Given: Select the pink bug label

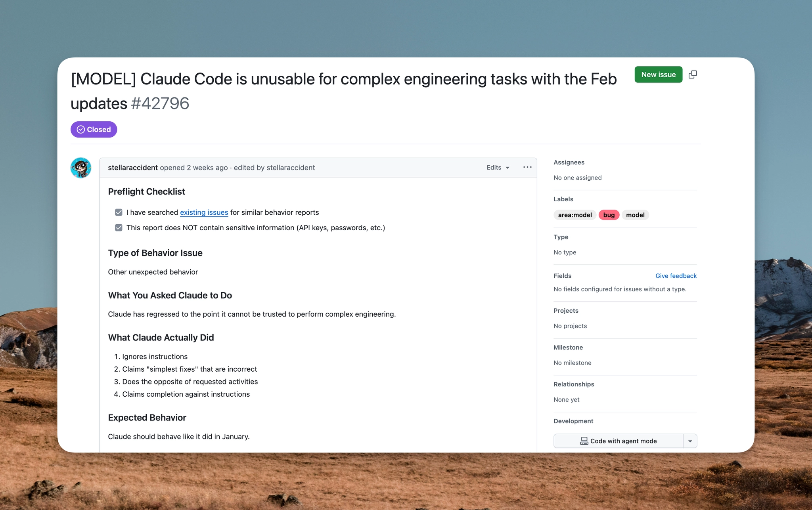Looking at the screenshot, I should click(x=609, y=215).
